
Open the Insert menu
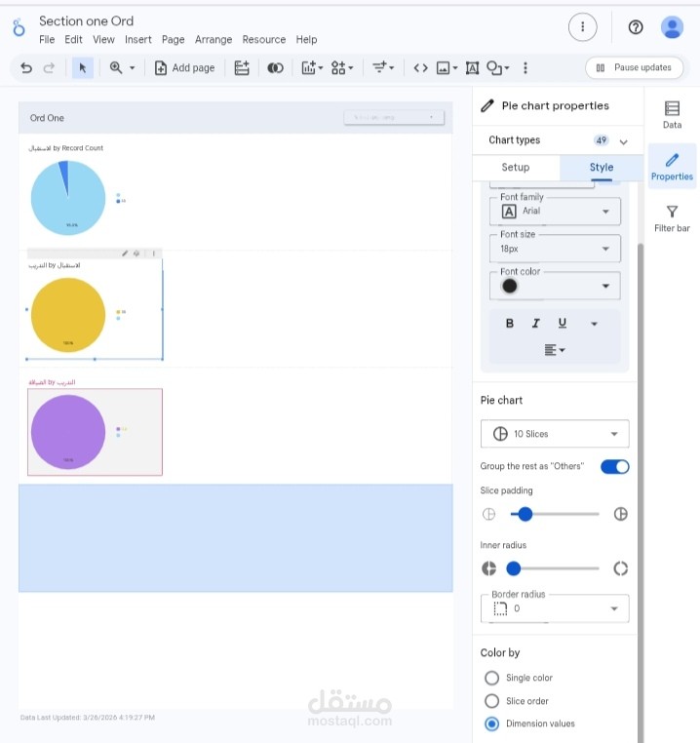coord(137,39)
